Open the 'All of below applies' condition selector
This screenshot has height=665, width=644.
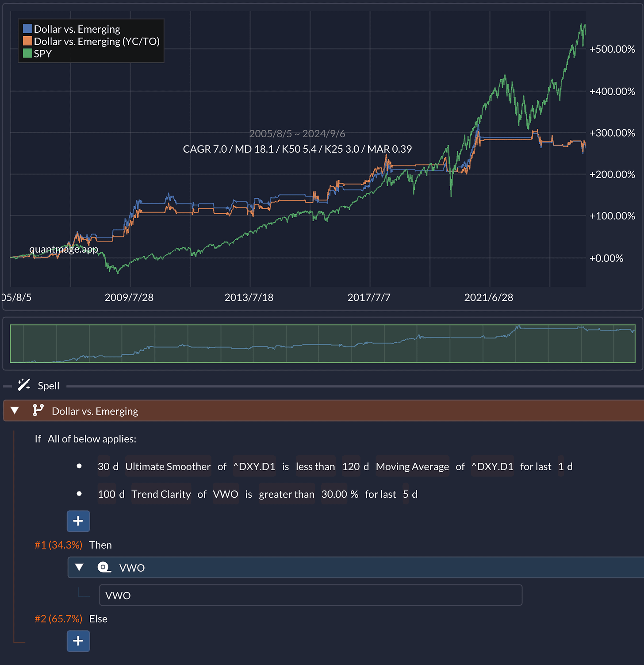92,439
